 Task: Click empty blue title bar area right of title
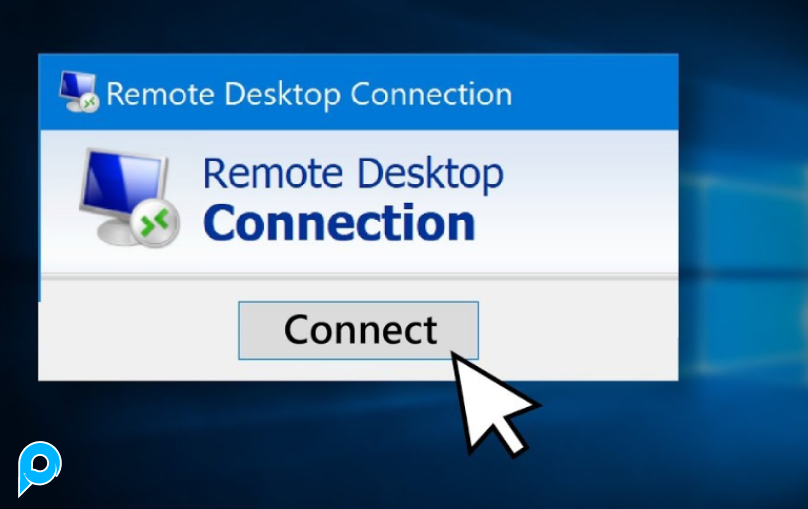(x=593, y=93)
